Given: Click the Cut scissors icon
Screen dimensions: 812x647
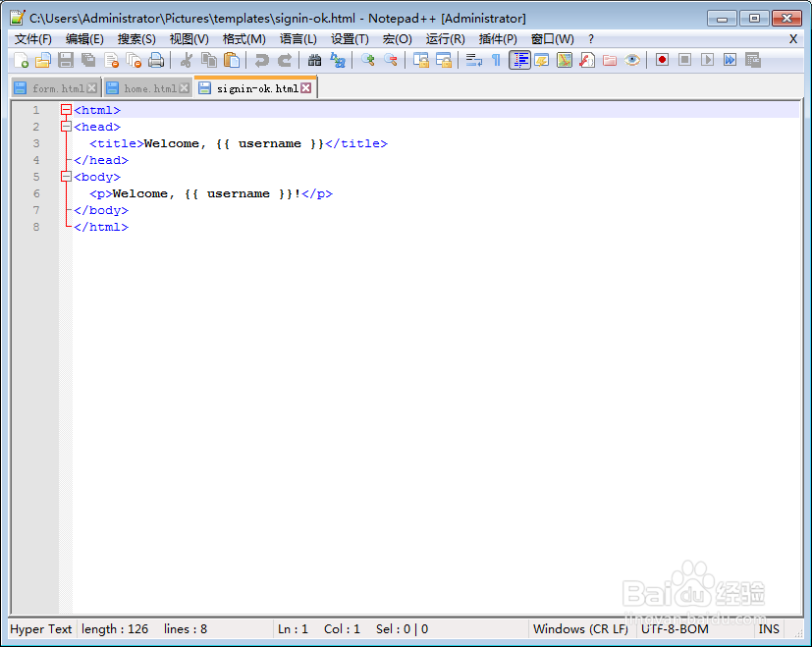Looking at the screenshot, I should pos(186,60).
